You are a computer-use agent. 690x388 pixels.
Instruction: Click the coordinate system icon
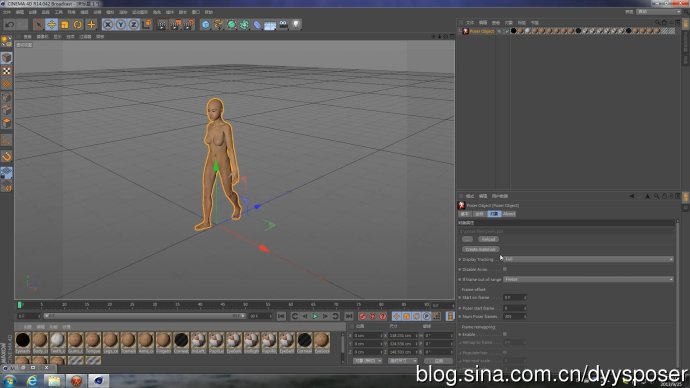point(147,24)
